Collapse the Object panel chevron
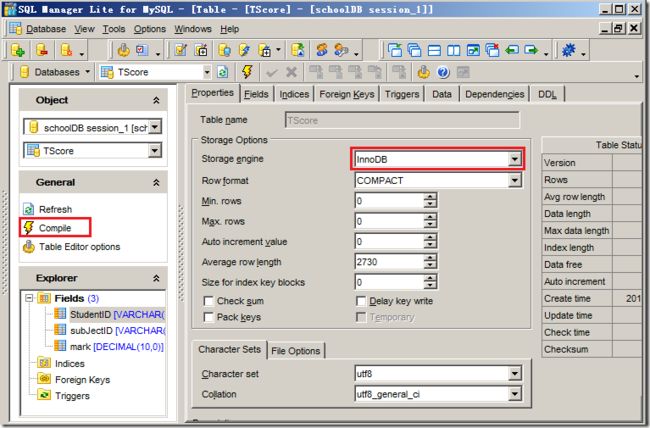 [156, 100]
